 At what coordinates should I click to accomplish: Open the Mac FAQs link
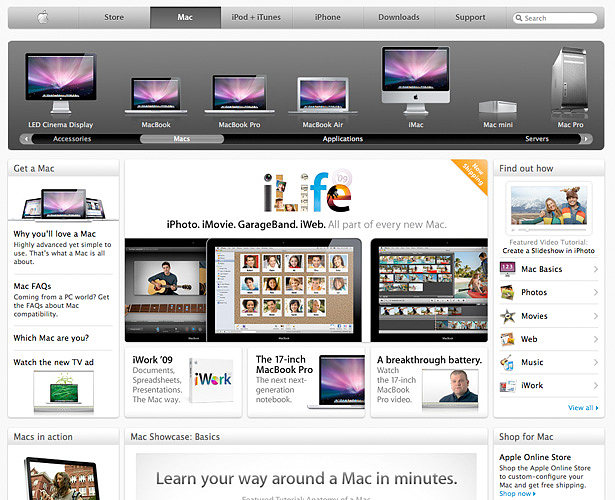32,286
